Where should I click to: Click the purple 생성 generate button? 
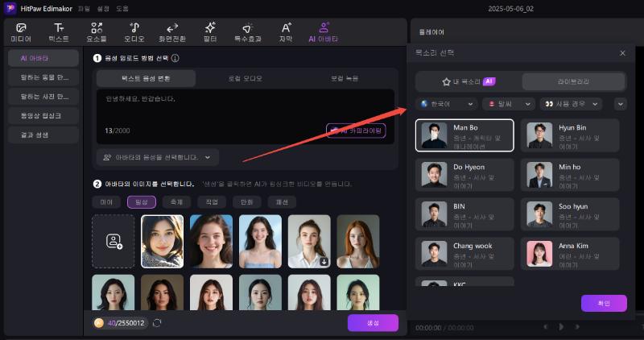coord(372,322)
